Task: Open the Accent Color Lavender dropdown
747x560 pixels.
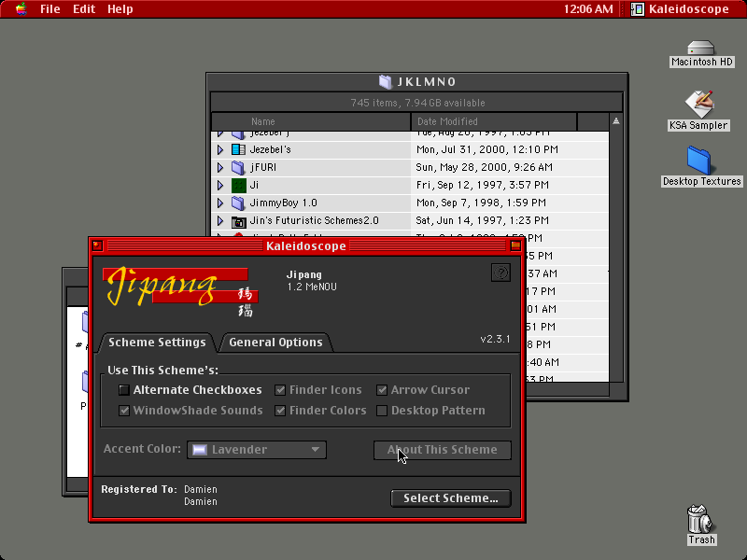Action: tap(257, 450)
